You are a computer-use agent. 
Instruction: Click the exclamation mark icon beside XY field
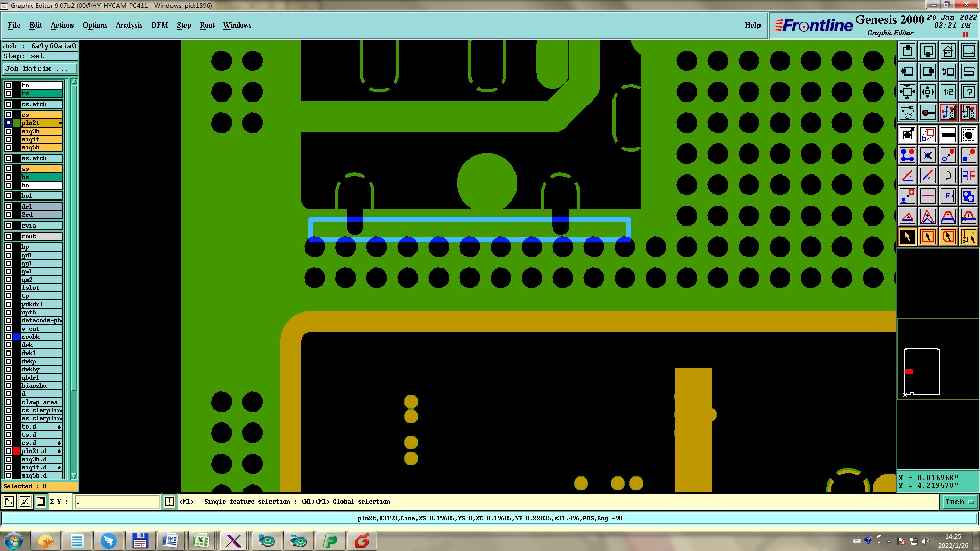click(x=169, y=502)
